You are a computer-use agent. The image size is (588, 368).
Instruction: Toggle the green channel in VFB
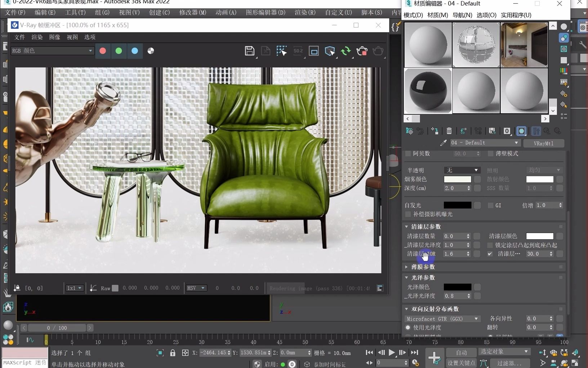[x=119, y=51]
